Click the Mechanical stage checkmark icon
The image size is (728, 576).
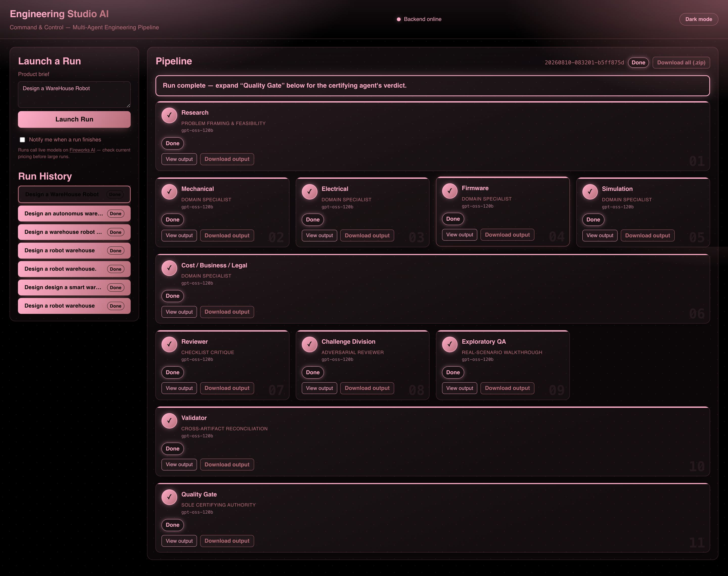point(169,192)
